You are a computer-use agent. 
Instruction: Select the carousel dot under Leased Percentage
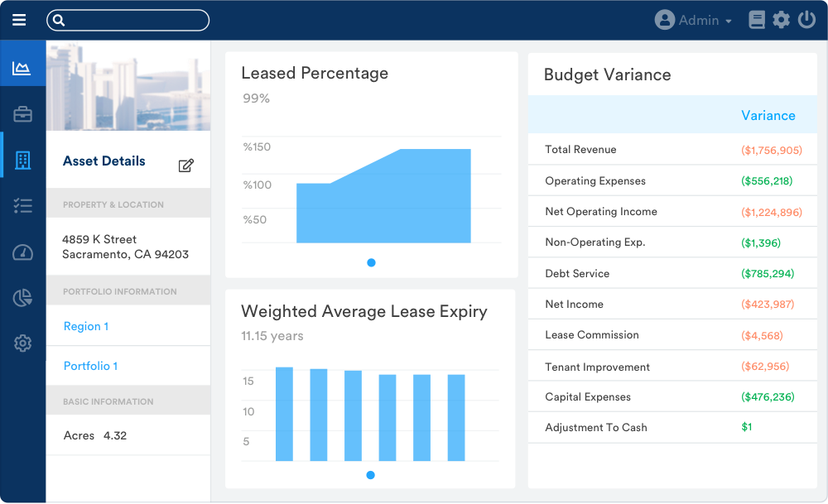point(371,262)
